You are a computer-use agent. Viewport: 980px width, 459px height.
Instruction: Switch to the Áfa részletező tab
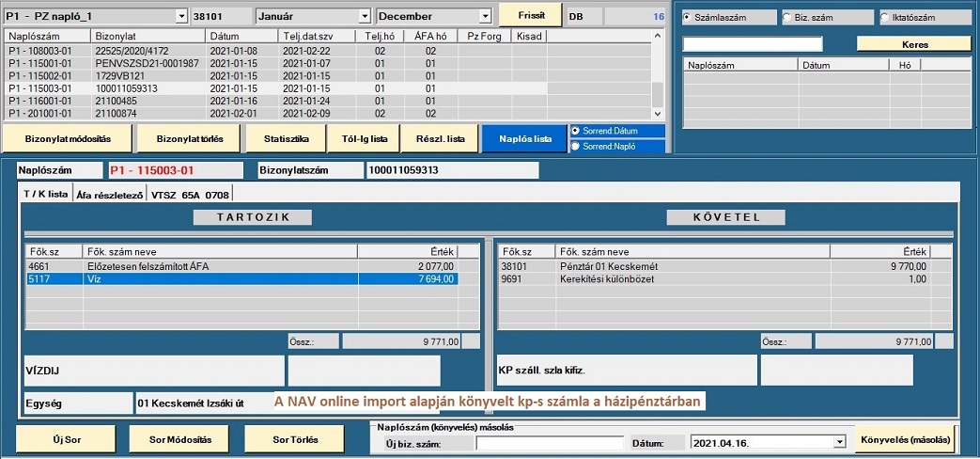108,194
